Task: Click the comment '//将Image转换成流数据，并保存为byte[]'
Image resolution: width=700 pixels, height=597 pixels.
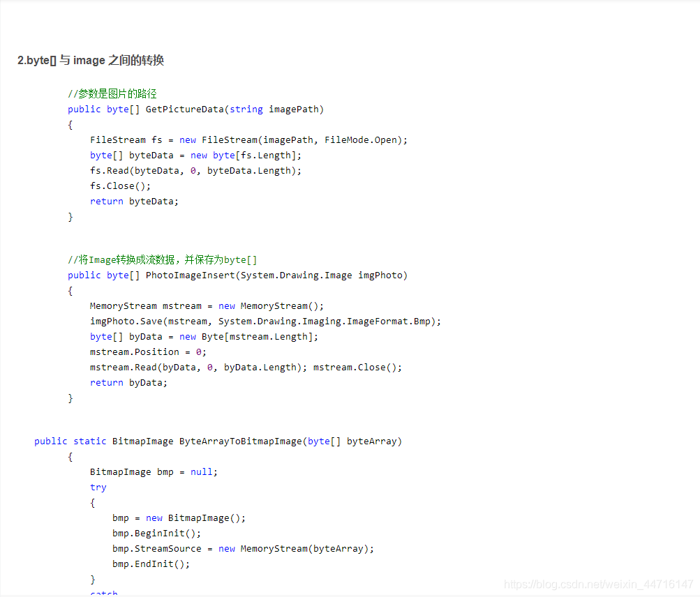Action: tap(163, 259)
